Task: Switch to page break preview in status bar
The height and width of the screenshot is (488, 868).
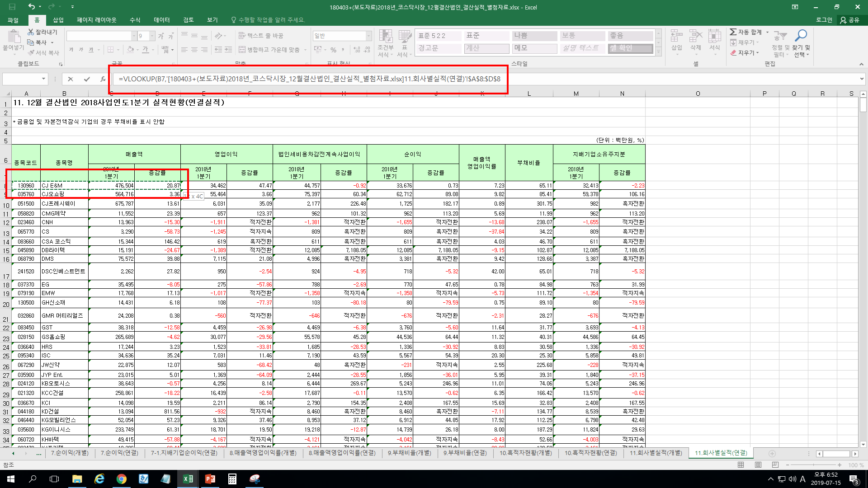Action: click(x=775, y=465)
